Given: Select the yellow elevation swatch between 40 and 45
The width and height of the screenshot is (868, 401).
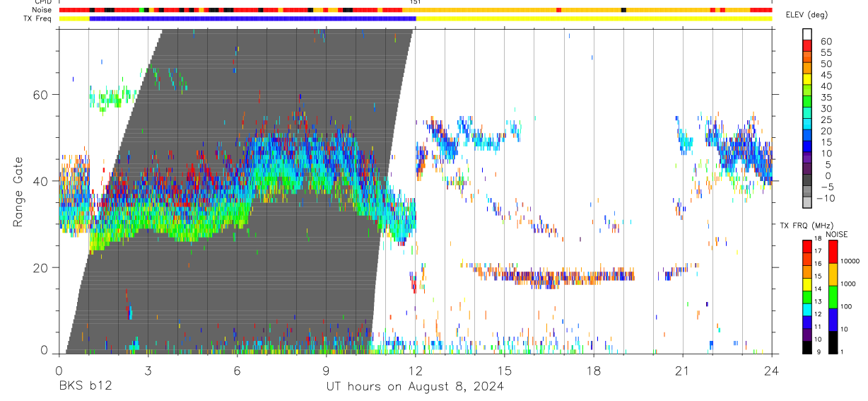Looking at the screenshot, I should (x=807, y=79).
